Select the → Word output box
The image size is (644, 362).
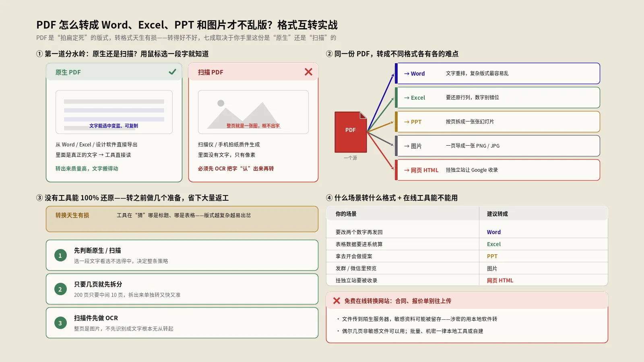[497, 73]
